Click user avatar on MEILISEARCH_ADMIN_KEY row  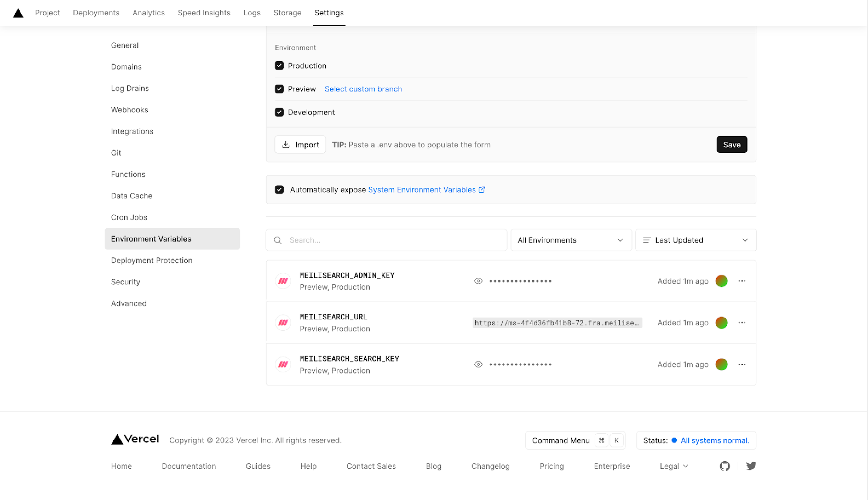click(721, 281)
